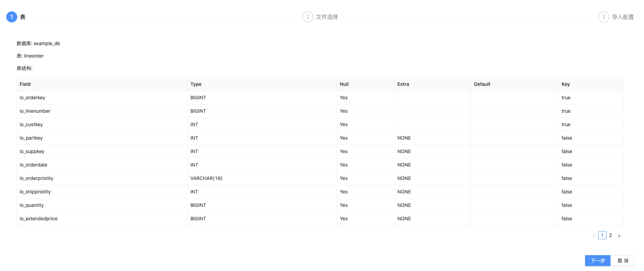Click the Default column header
644x271 pixels.
pyautogui.click(x=515, y=84)
